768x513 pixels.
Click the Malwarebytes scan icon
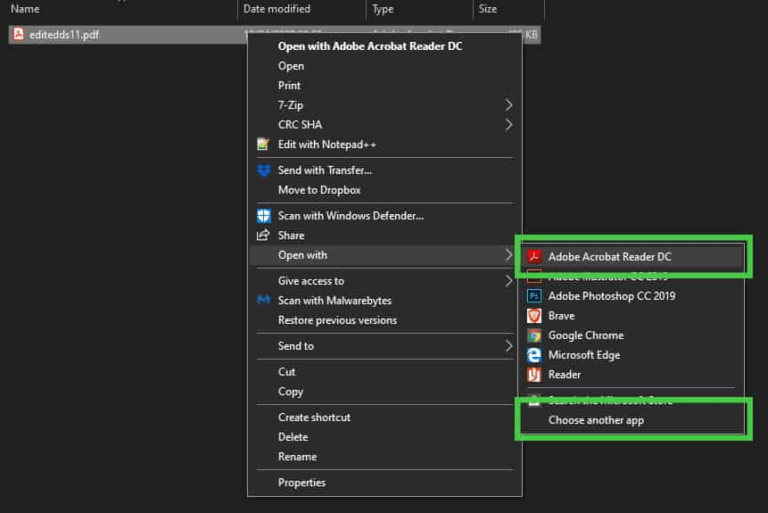tap(264, 300)
